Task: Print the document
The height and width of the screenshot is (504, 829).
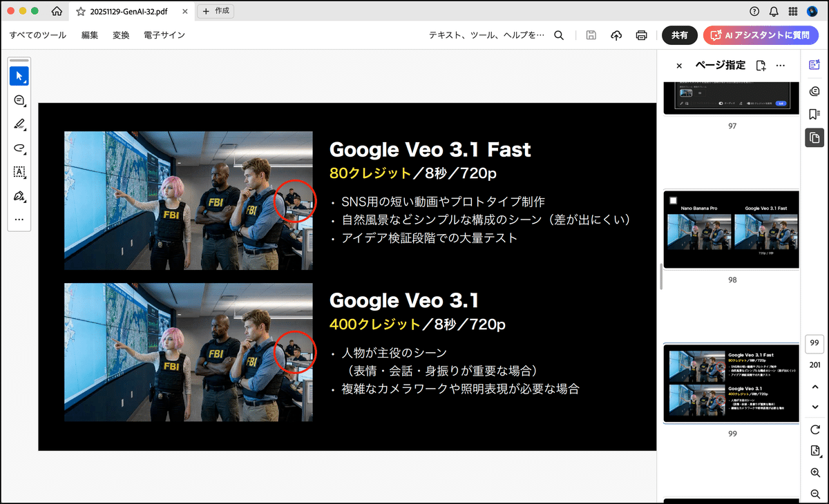Action: 641,35
